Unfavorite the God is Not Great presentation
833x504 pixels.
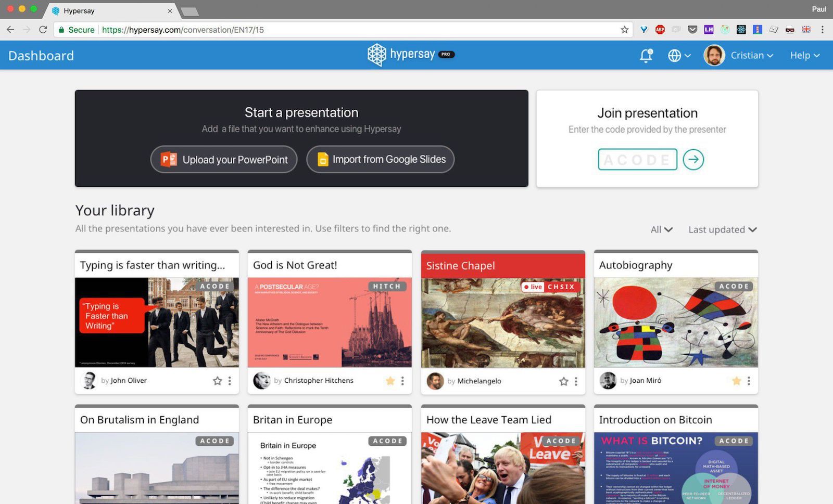(390, 381)
